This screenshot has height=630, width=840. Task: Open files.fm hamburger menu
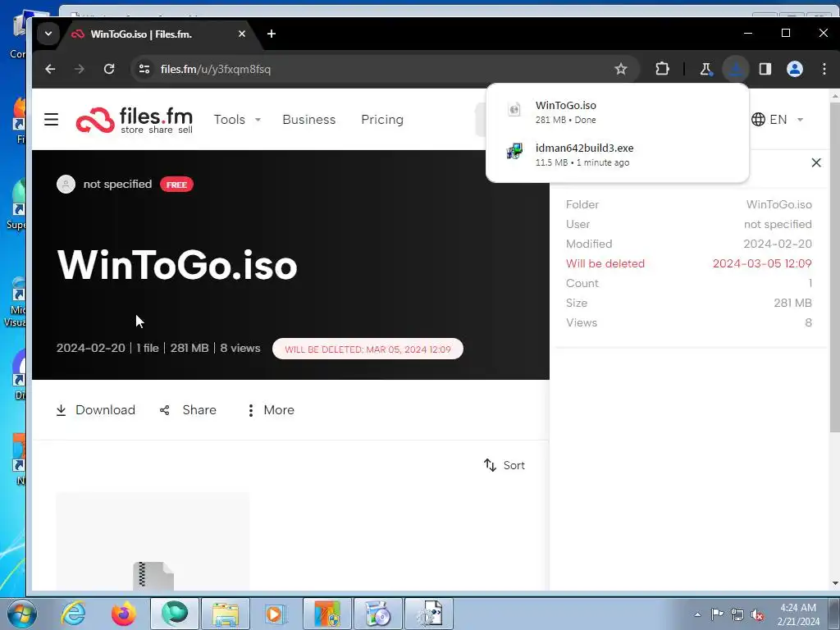tap(52, 120)
